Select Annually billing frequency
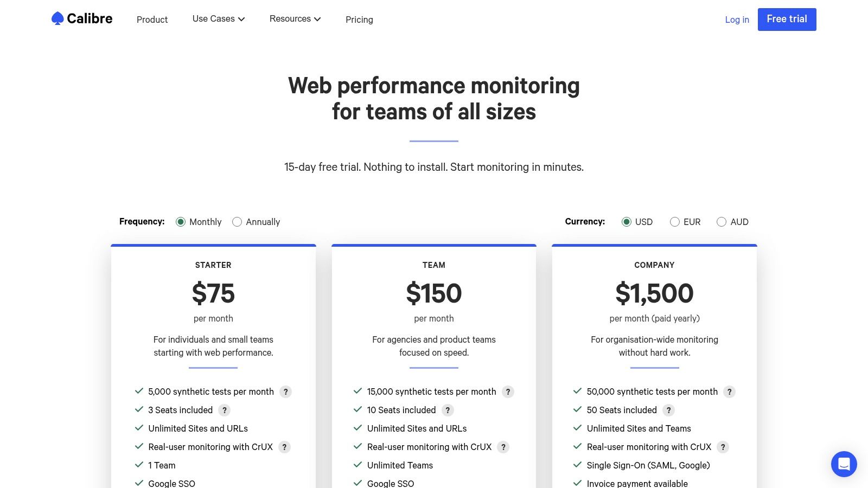The height and width of the screenshot is (488, 868). (x=237, y=222)
